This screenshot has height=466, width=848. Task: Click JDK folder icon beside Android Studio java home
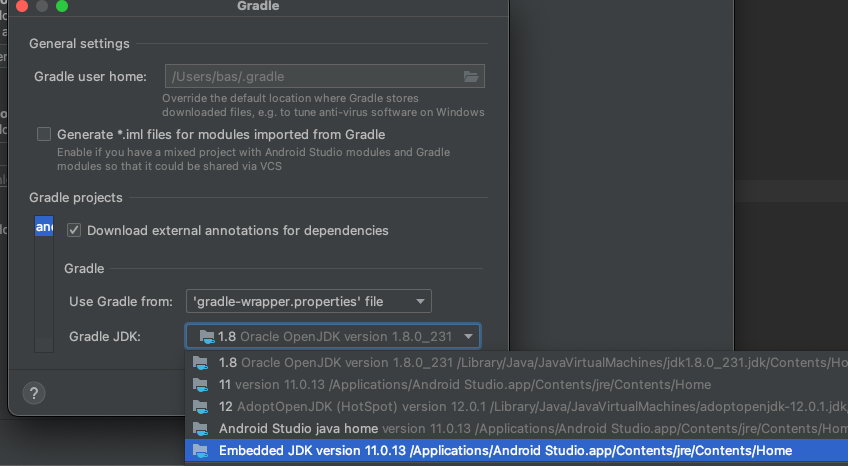(201, 429)
